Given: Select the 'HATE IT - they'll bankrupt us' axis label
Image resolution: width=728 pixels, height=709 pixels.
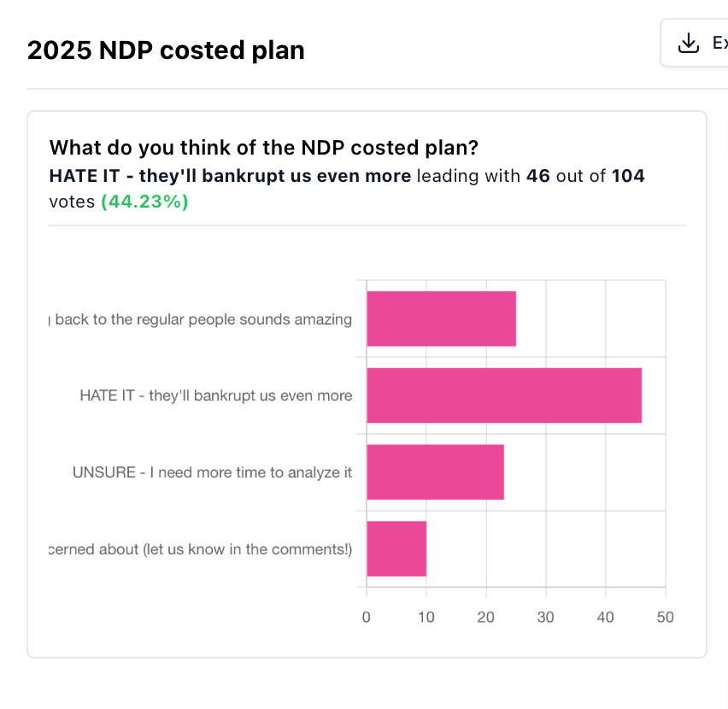Looking at the screenshot, I should tap(216, 396).
